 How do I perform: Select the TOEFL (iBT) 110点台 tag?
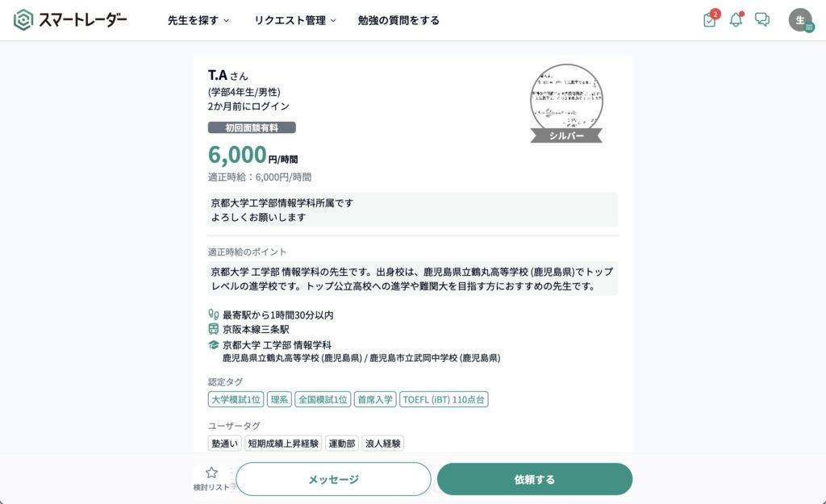pyautogui.click(x=444, y=399)
